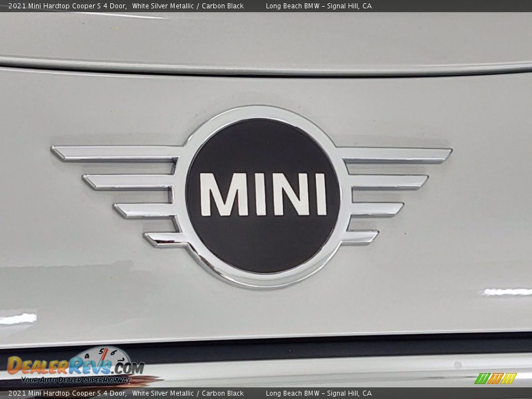Click top caption '2021 Mini Hardtop Cooper S 4 Door'

67,6
